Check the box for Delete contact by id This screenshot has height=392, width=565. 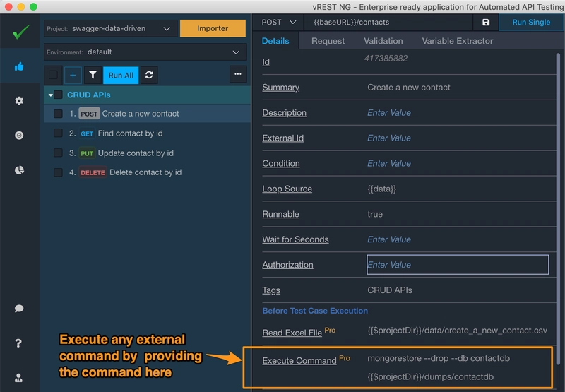tap(58, 172)
